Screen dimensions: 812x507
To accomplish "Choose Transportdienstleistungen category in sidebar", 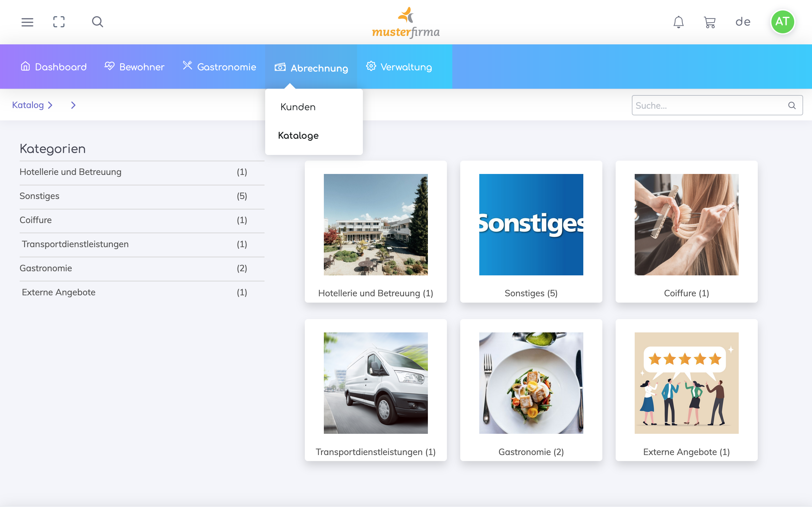I will pos(75,244).
